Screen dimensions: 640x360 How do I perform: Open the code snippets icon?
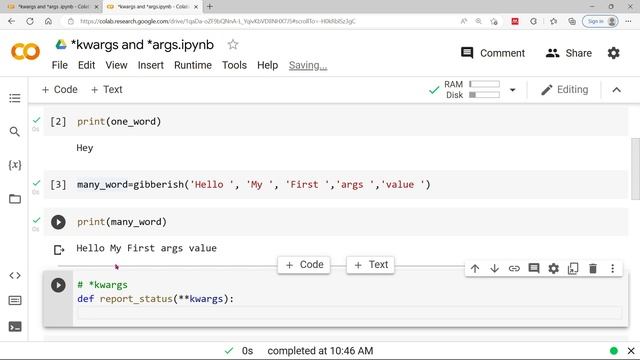(15, 276)
